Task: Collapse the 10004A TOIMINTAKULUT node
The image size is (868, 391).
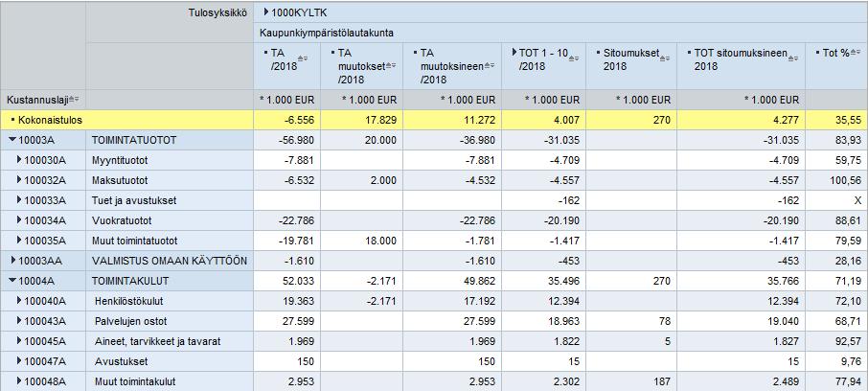Action: pos(12,281)
